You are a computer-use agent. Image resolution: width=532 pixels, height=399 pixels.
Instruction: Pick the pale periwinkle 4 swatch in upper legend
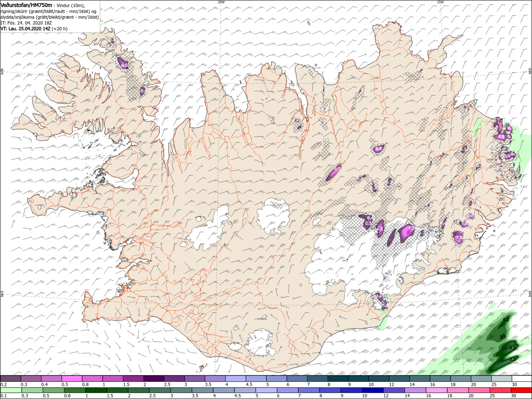click(x=236, y=378)
